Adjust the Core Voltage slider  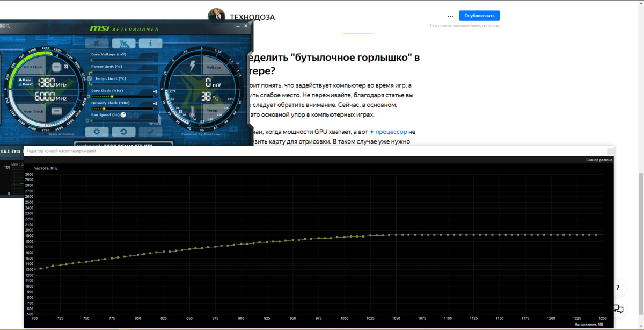click(x=122, y=60)
